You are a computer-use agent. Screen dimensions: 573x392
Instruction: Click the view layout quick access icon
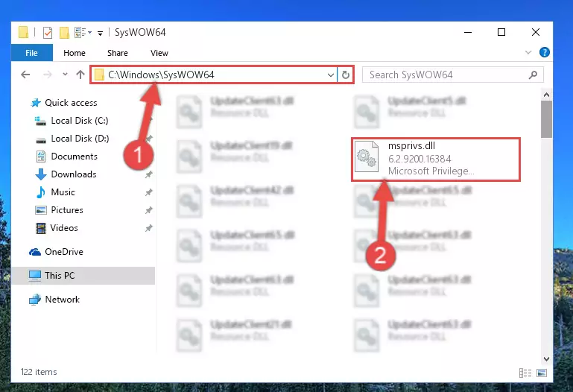tap(80, 33)
